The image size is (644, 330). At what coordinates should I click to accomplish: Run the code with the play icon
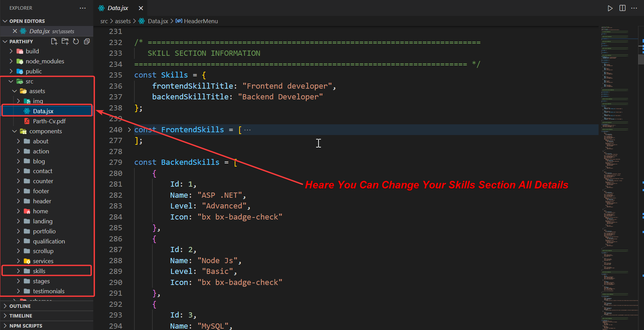click(x=610, y=8)
